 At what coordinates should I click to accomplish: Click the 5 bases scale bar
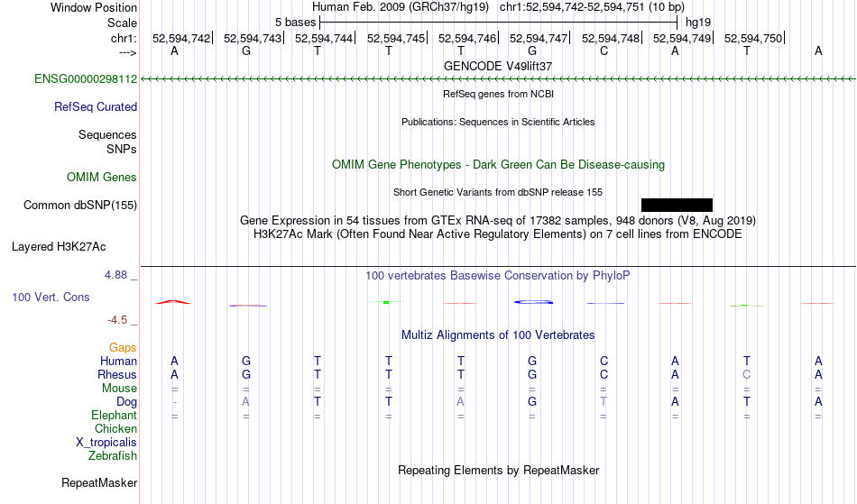499,23
